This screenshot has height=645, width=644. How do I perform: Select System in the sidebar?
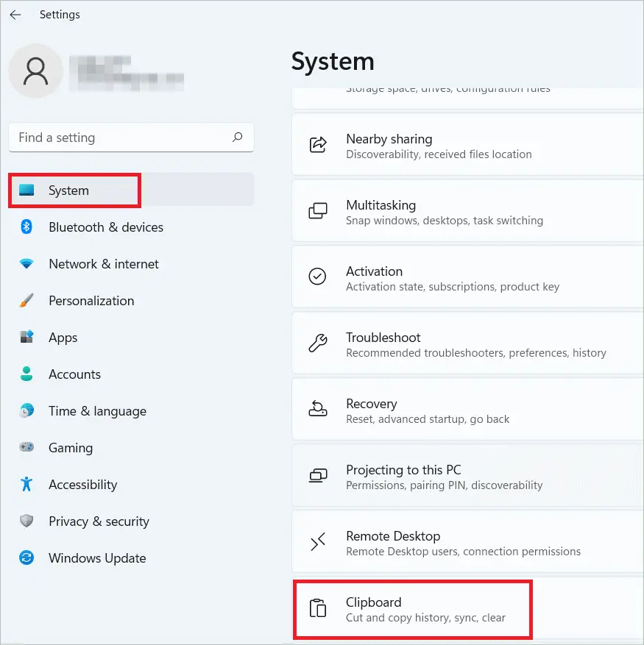point(74,190)
